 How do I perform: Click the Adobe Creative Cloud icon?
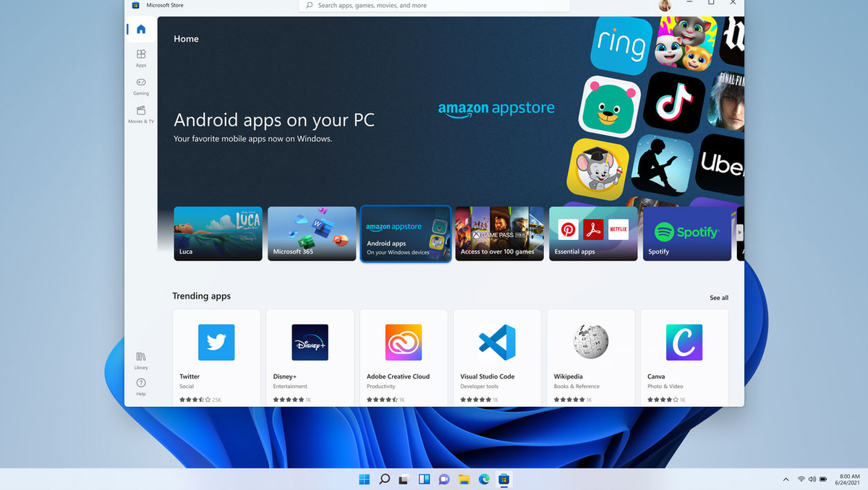point(404,342)
